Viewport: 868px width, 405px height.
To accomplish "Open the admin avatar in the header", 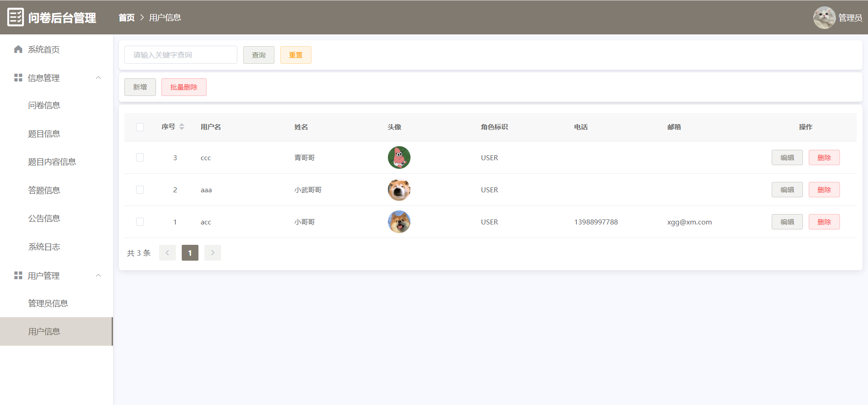I will [824, 18].
